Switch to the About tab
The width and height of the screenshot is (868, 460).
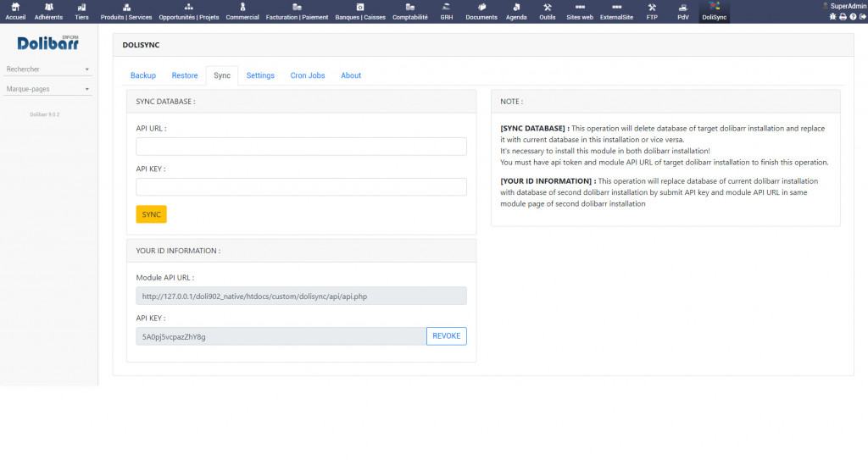tap(351, 75)
